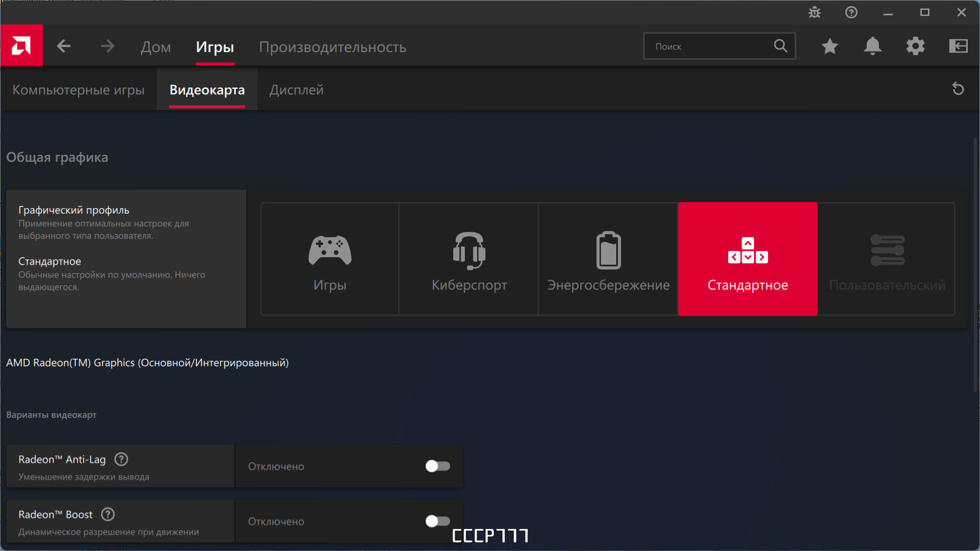The width and height of the screenshot is (980, 551).
Task: Select the Киберспорт graphics profile
Action: [x=469, y=259]
